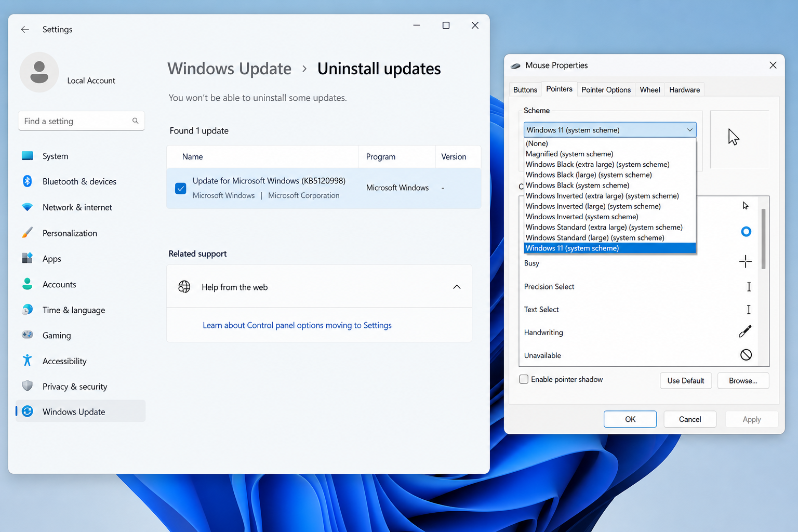Select the Text Select pointer row
Viewport: 798px width, 532px height.
pos(639,310)
